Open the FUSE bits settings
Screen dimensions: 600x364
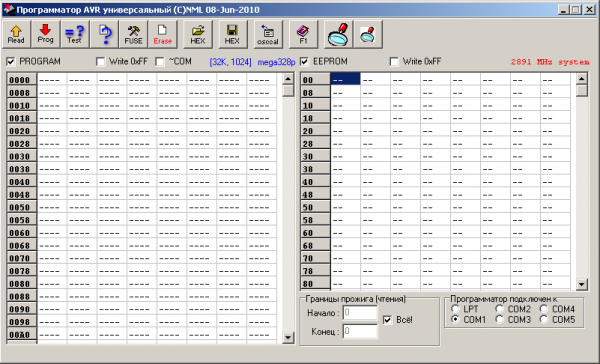(x=133, y=34)
